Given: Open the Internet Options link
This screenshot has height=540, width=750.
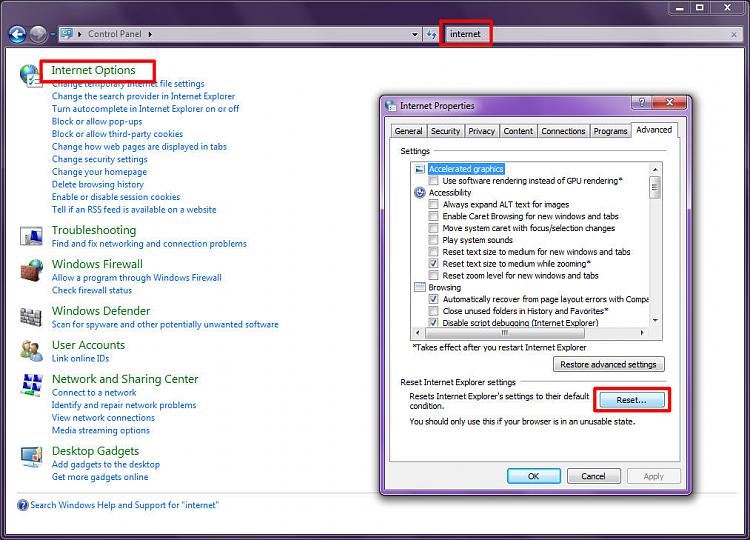Looking at the screenshot, I should tap(93, 70).
